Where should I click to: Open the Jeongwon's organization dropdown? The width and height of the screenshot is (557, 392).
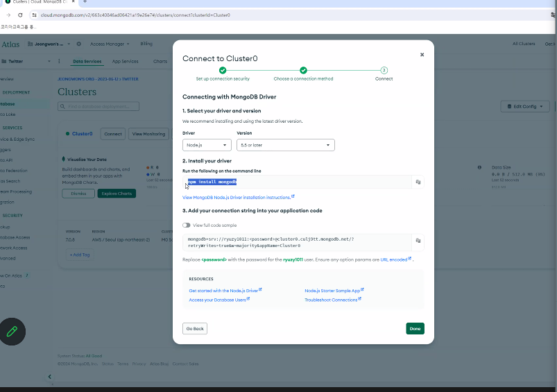tap(49, 44)
